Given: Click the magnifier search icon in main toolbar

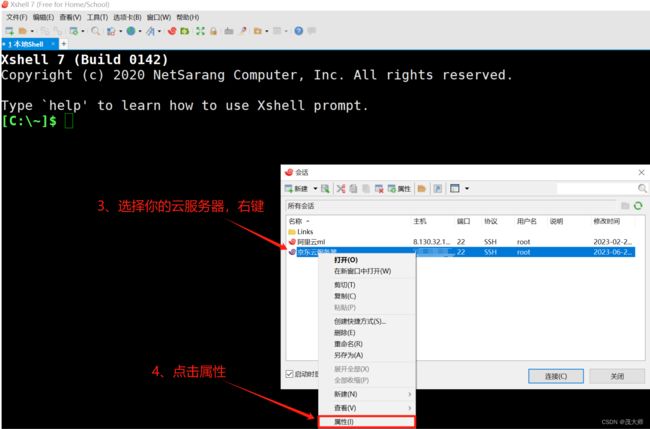Looking at the screenshot, I should click(x=95, y=31).
